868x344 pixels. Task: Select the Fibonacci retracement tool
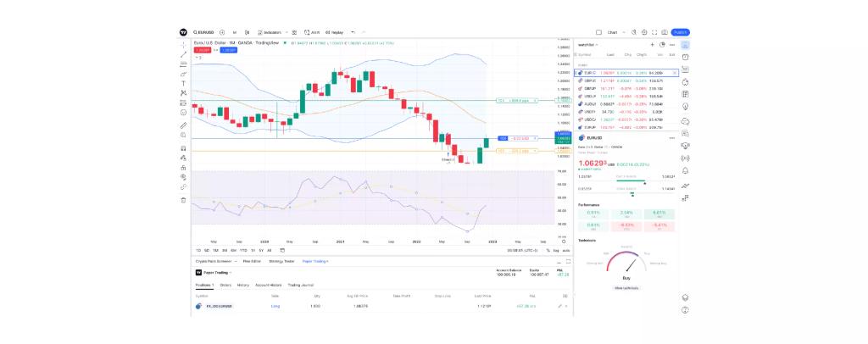[183, 64]
